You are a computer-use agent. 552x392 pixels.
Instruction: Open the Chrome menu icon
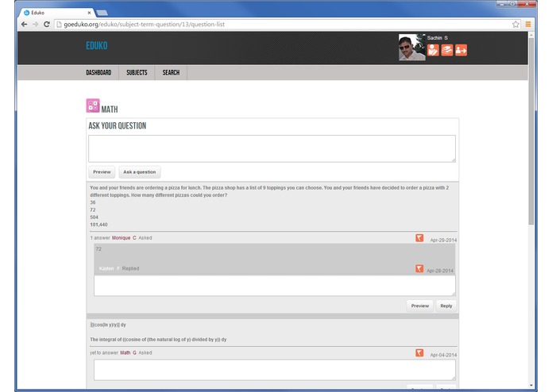pyautogui.click(x=528, y=25)
